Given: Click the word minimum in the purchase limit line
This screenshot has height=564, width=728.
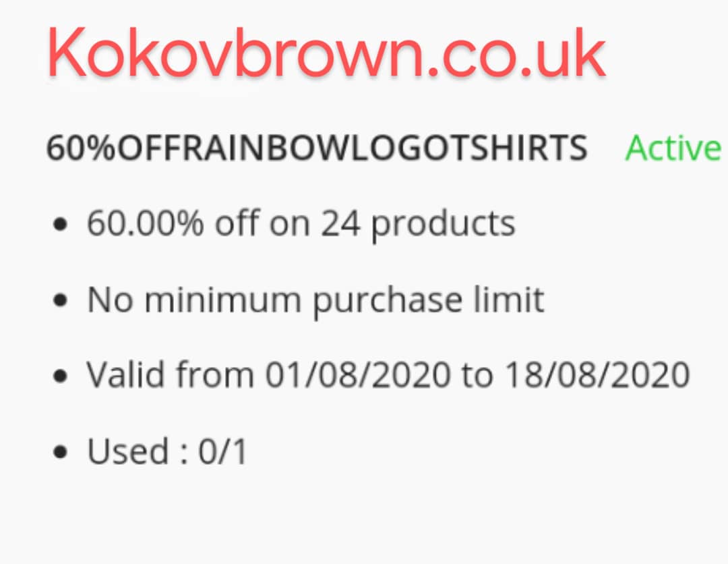Looking at the screenshot, I should [223, 300].
